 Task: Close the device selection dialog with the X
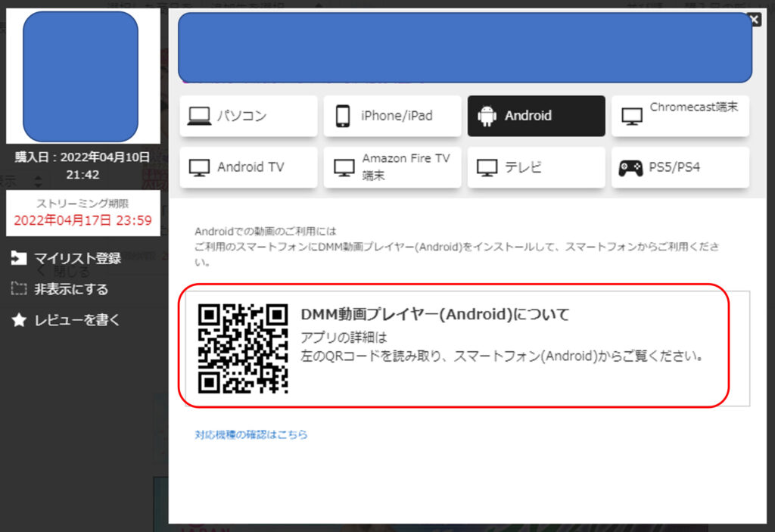754,20
